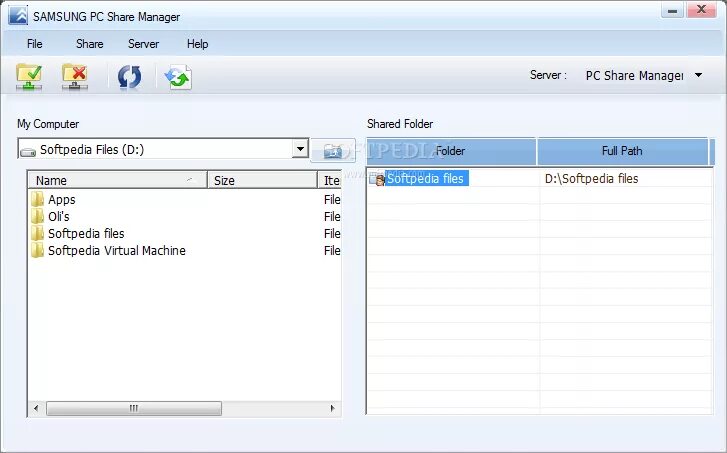Image resolution: width=727 pixels, height=453 pixels.
Task: Click the horizontal scrollbar thumb in file list
Action: [x=134, y=408]
